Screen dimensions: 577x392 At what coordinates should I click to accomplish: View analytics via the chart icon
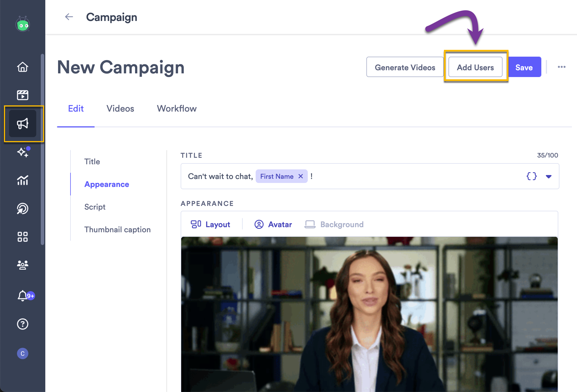23,180
